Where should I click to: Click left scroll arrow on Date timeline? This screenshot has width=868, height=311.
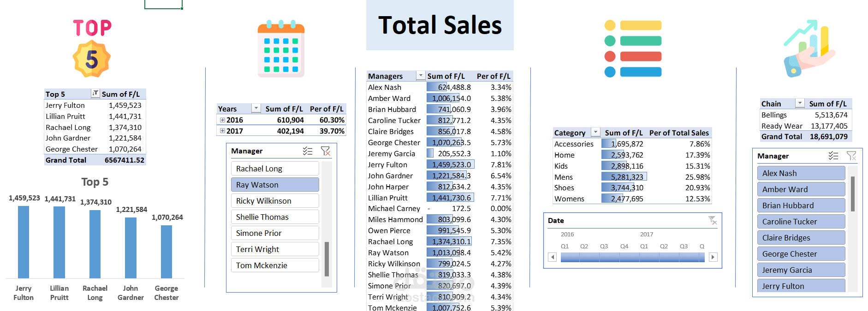click(x=552, y=257)
